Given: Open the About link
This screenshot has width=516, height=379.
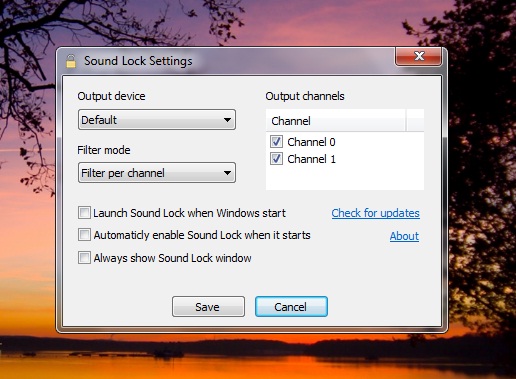Looking at the screenshot, I should (404, 236).
